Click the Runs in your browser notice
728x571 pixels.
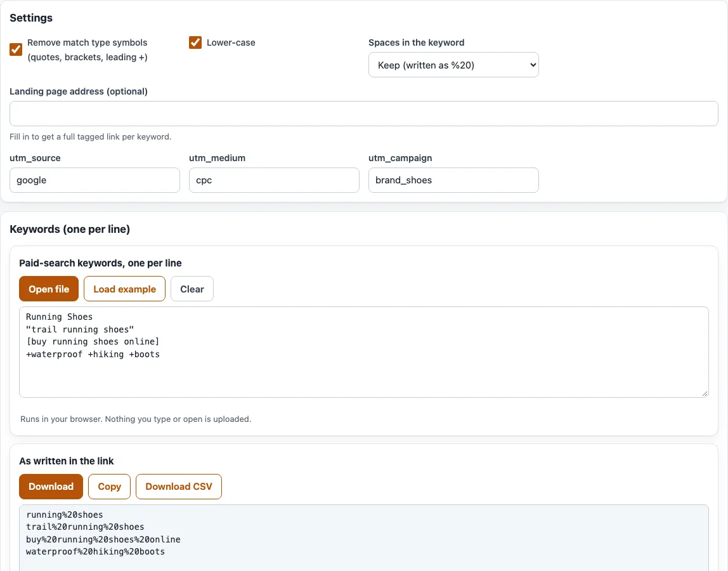click(x=136, y=419)
